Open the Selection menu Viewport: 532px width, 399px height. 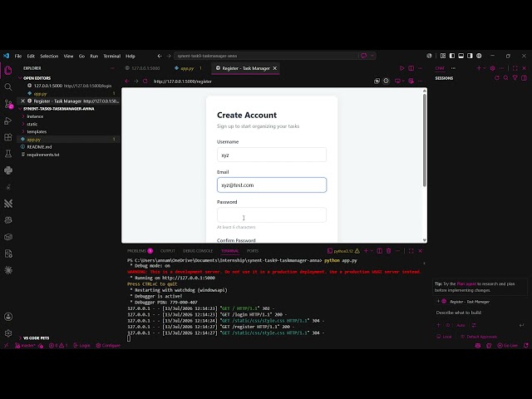click(49, 56)
